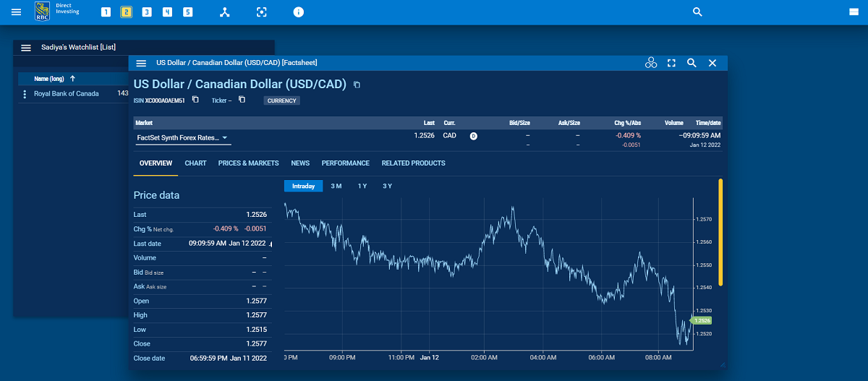
Task: Click the Last price 1.2526 in the market table
Action: [425, 135]
